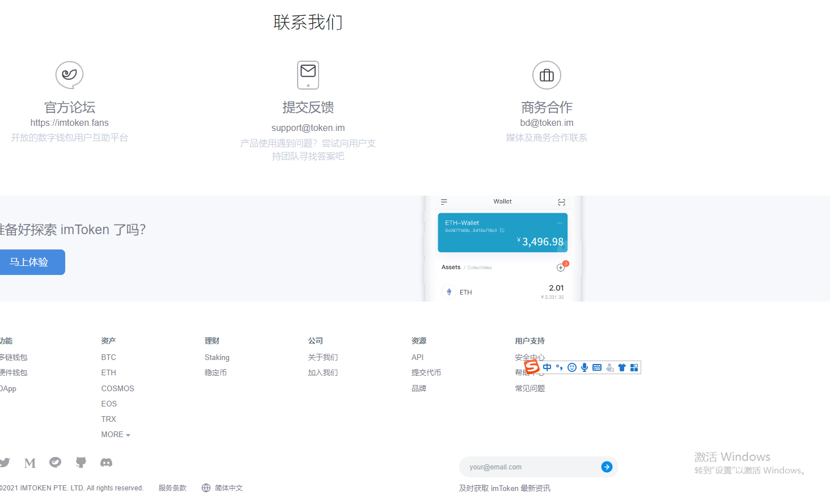Screen dimensions: 830x504
Task: Click the Medium icon in footer
Action: coord(29,463)
